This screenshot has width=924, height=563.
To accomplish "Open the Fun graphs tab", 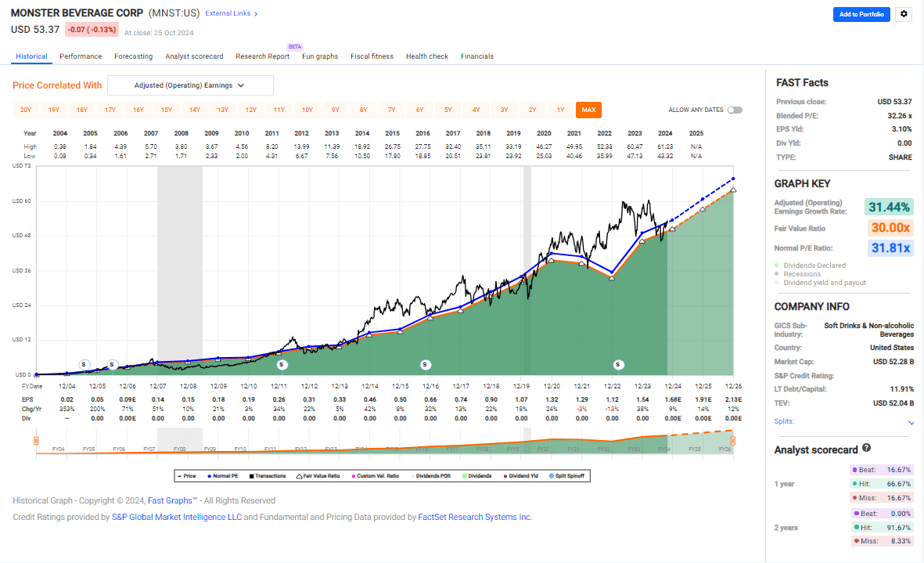I will coord(320,56).
